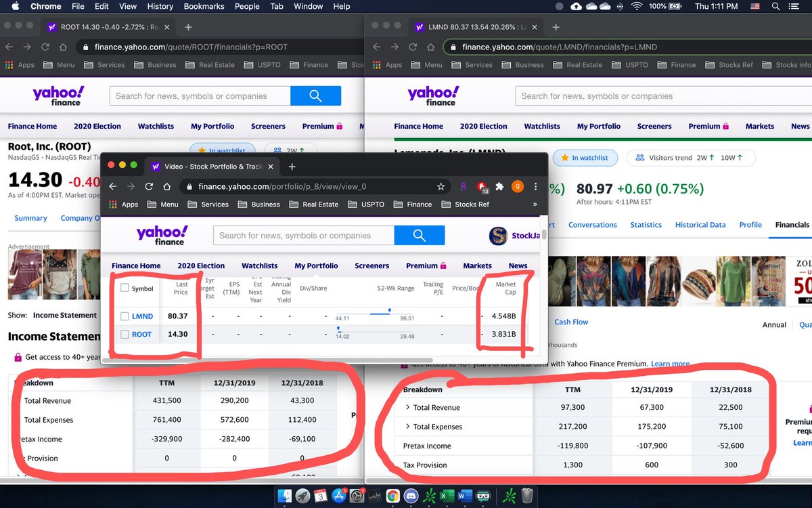Sort portfolio by the Market Cap column header
This screenshot has width=812, height=508.
coord(505,289)
